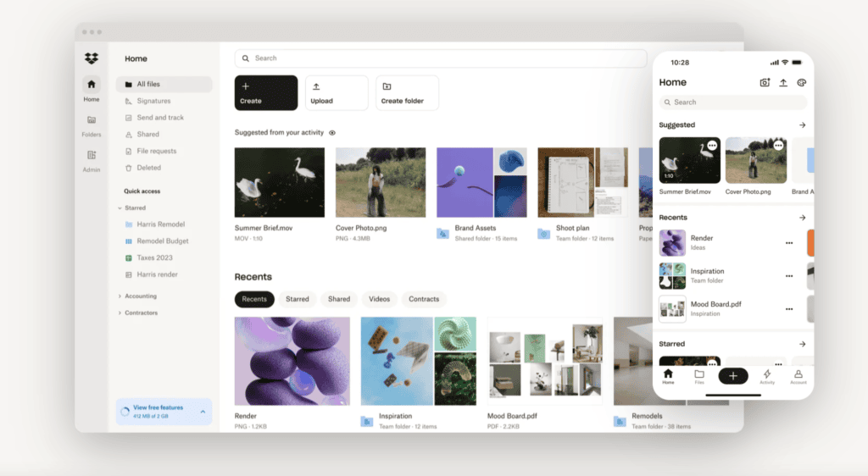Viewport: 868px width, 476px height.
Task: Click the desktop search magnifier icon
Action: coord(245,58)
